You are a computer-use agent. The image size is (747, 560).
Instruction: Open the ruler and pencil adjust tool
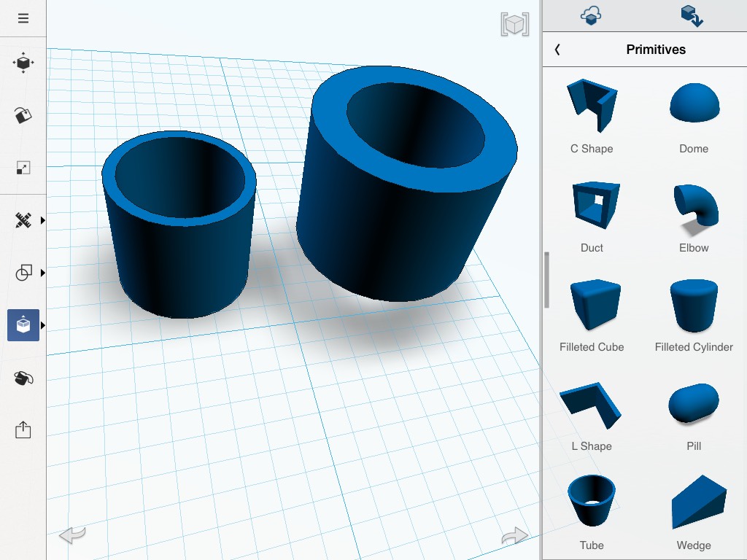(x=23, y=220)
